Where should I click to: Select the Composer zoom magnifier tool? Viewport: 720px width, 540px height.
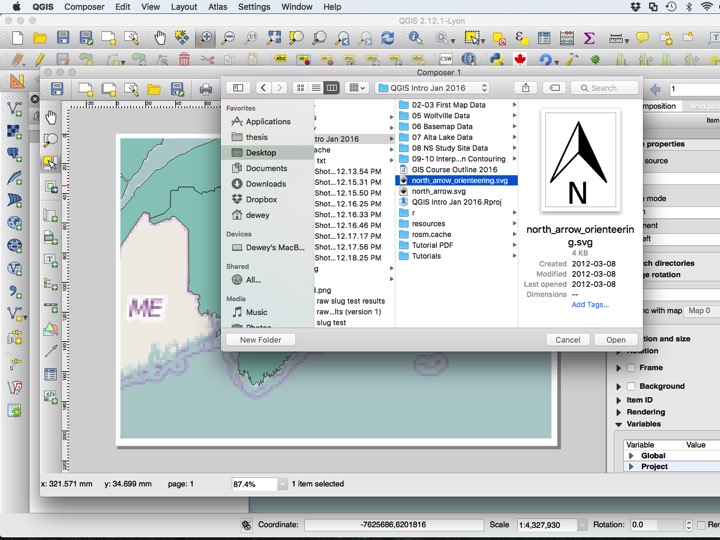tap(51, 140)
